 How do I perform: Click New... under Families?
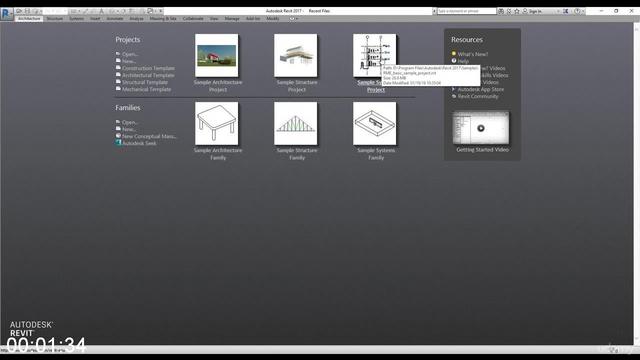pyautogui.click(x=129, y=129)
